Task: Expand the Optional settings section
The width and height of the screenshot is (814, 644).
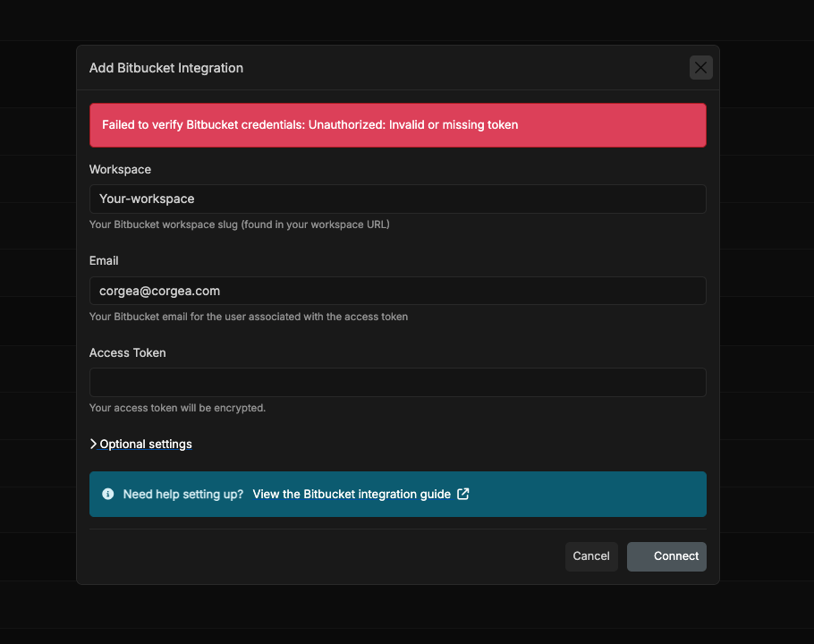Action: click(140, 445)
